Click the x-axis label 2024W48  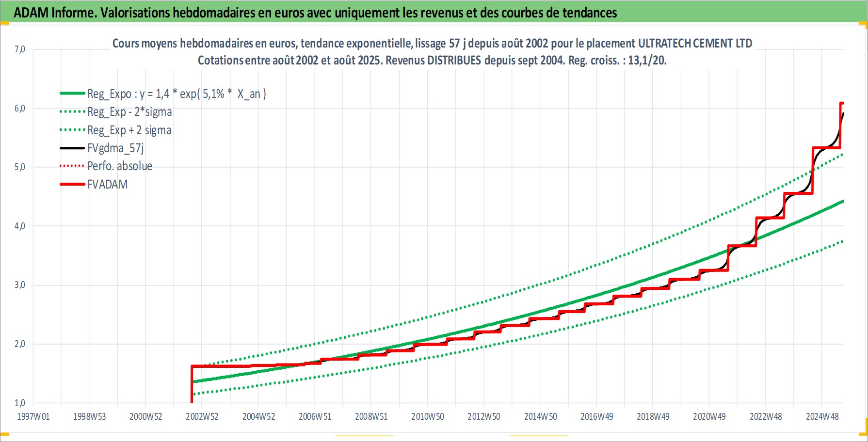[x=822, y=417]
